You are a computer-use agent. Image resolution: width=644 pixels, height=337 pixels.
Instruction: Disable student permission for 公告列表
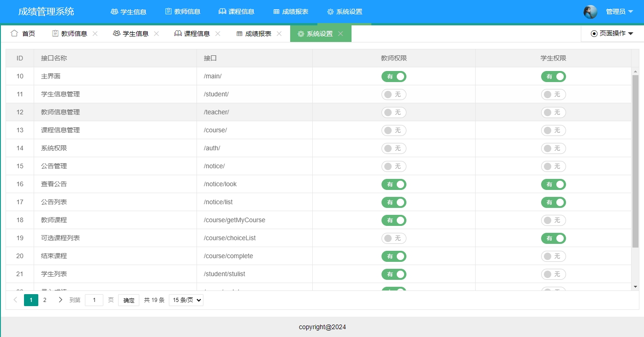554,202
